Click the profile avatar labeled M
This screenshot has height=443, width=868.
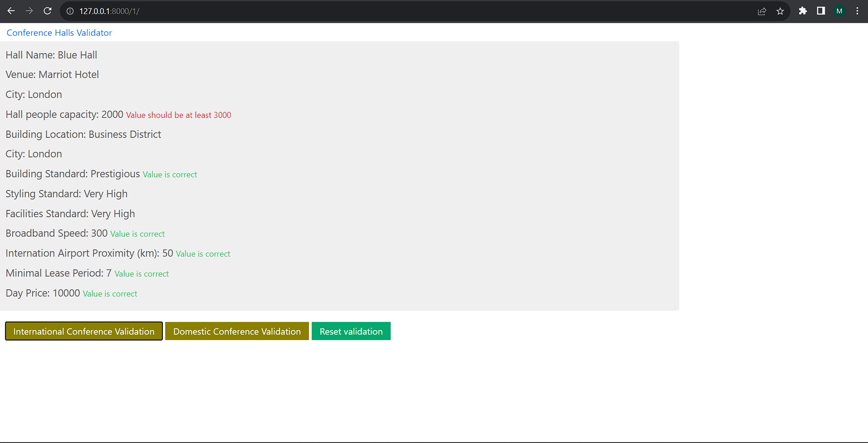tap(839, 11)
